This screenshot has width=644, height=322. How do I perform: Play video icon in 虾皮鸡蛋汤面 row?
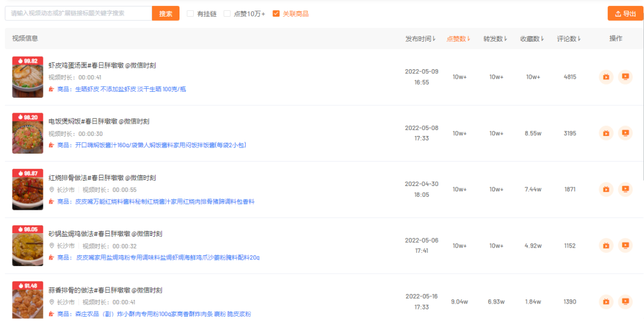626,77
